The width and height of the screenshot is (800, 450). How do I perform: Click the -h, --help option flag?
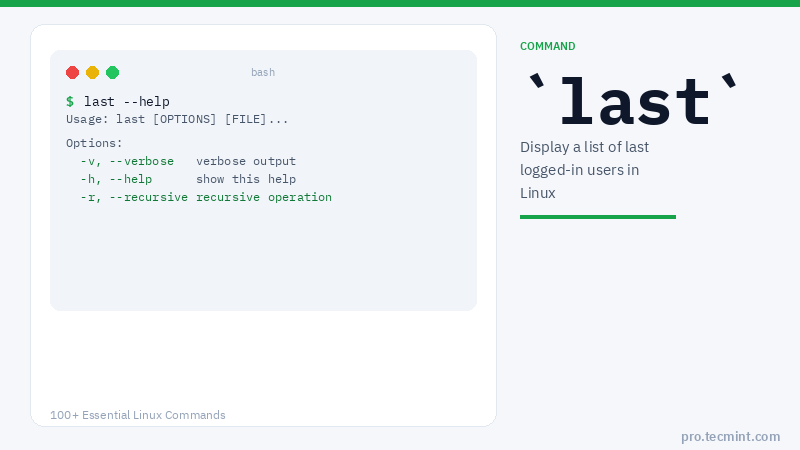pos(116,179)
